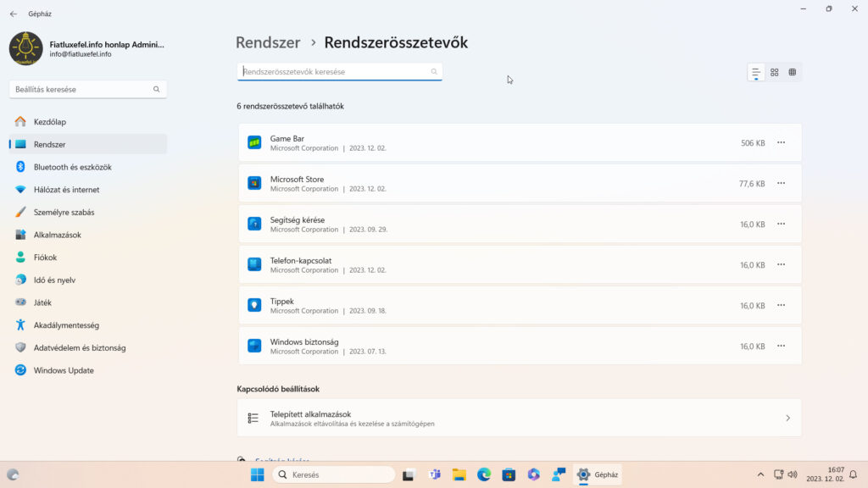The width and height of the screenshot is (868, 488).
Task: Switch to table view layout
Action: pyautogui.click(x=793, y=73)
